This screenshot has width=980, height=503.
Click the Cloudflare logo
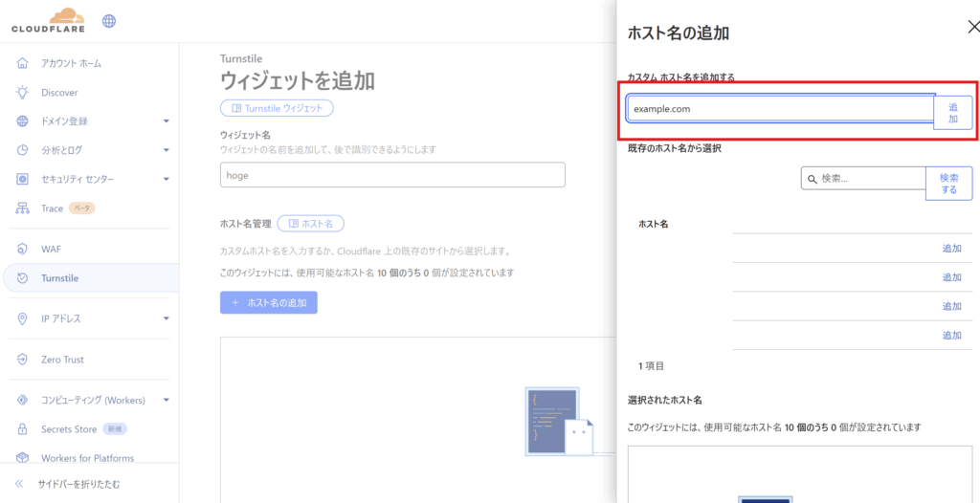pos(48,20)
